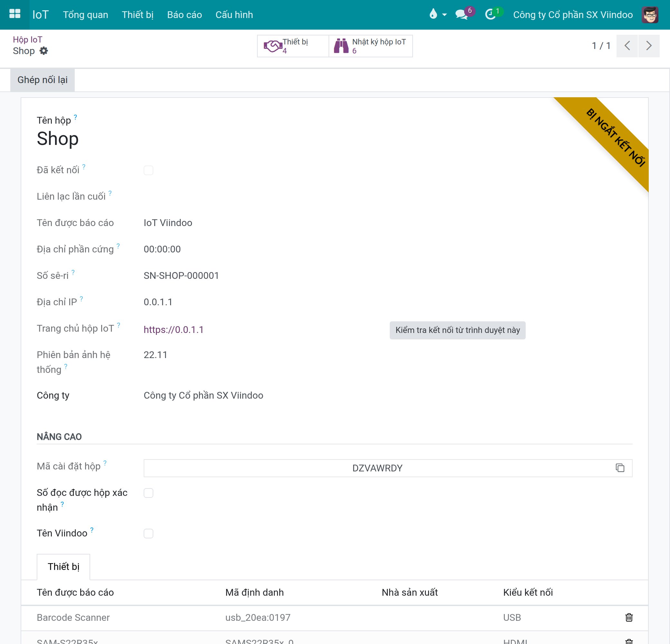Go to the next record arrow
The width and height of the screenshot is (670, 644).
[x=649, y=46]
